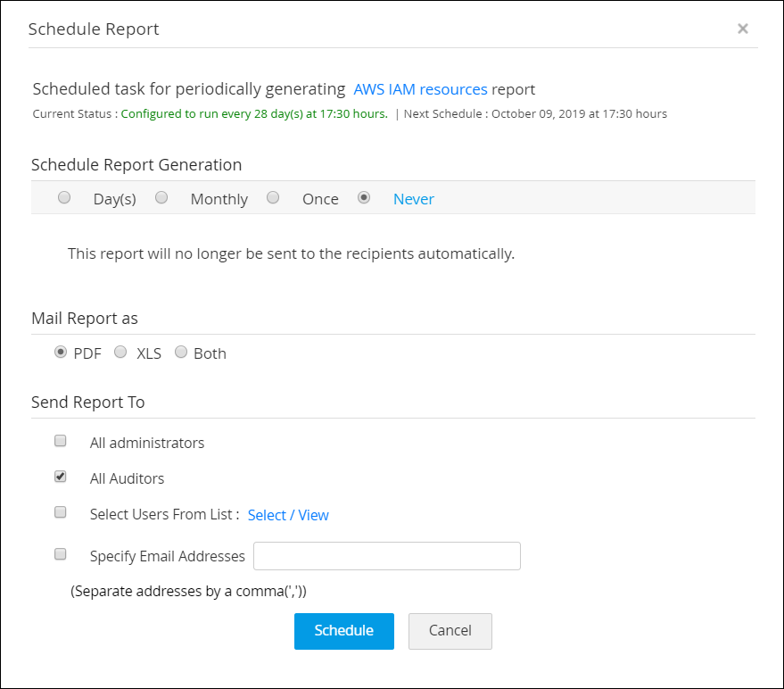Choose PDF as mail report format
This screenshot has height=689, width=784.
[61, 353]
